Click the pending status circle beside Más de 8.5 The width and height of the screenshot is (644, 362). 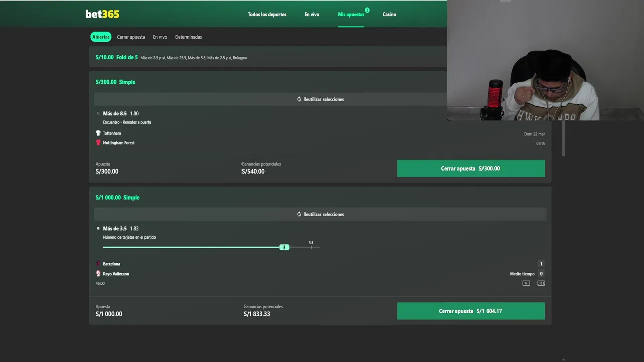[x=98, y=114]
